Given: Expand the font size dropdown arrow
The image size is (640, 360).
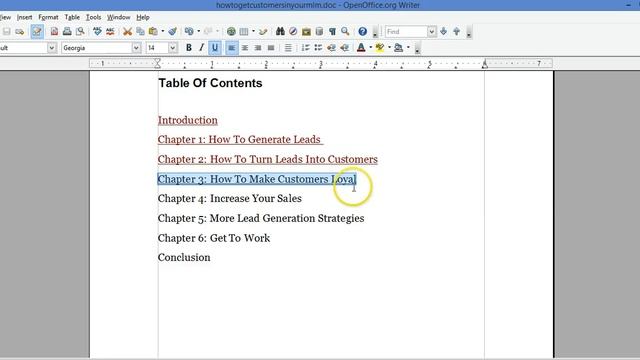Looking at the screenshot, I should click(173, 48).
